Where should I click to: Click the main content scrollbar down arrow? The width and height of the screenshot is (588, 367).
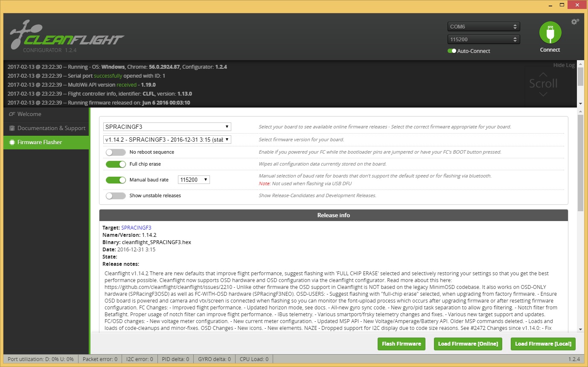point(580,329)
